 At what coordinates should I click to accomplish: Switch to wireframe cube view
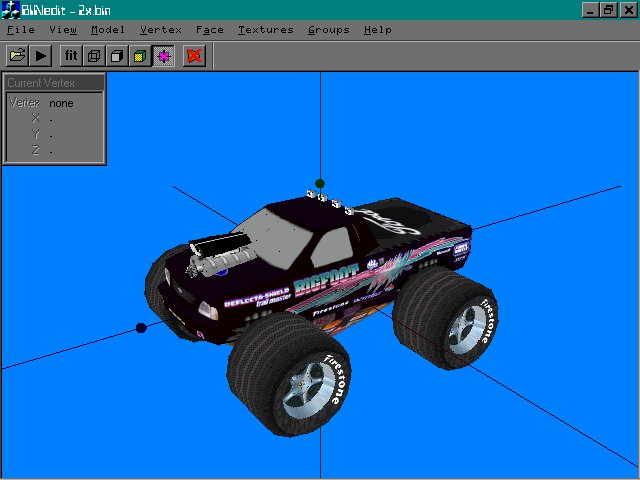pos(94,55)
